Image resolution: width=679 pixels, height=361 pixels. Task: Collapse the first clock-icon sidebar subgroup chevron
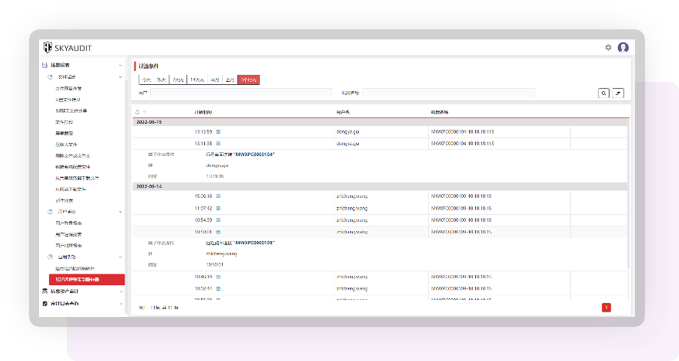coord(120,77)
